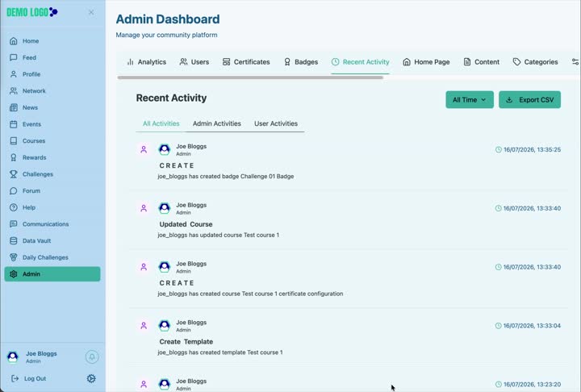The height and width of the screenshot is (392, 581).
Task: Click Export CSV button
Action: pos(529,100)
